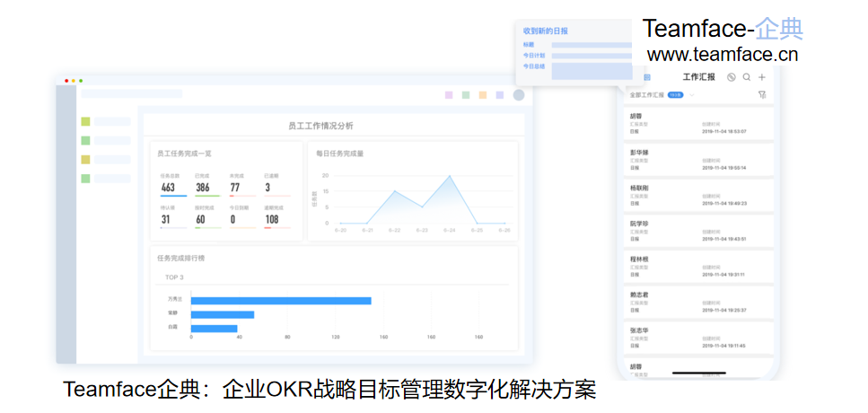Click the 员工工作情况分析 heading
The height and width of the screenshot is (413, 868).
(320, 126)
